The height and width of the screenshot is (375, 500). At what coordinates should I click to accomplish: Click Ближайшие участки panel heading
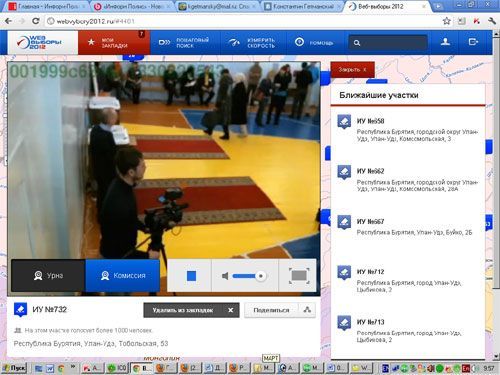click(x=379, y=95)
